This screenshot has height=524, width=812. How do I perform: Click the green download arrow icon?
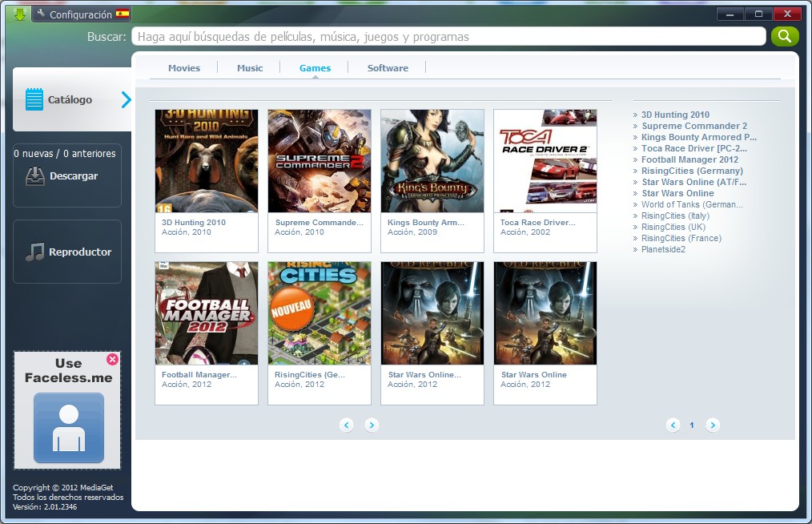click(20, 14)
